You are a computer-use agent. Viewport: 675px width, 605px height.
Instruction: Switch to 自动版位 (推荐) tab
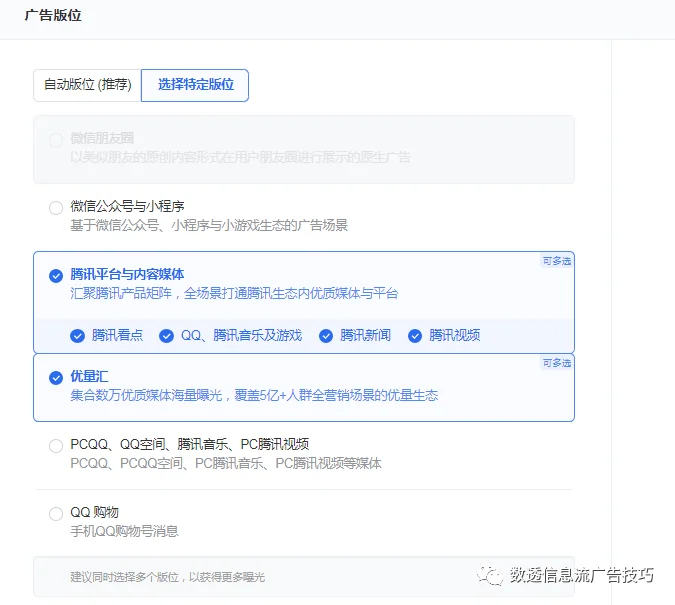click(87, 85)
